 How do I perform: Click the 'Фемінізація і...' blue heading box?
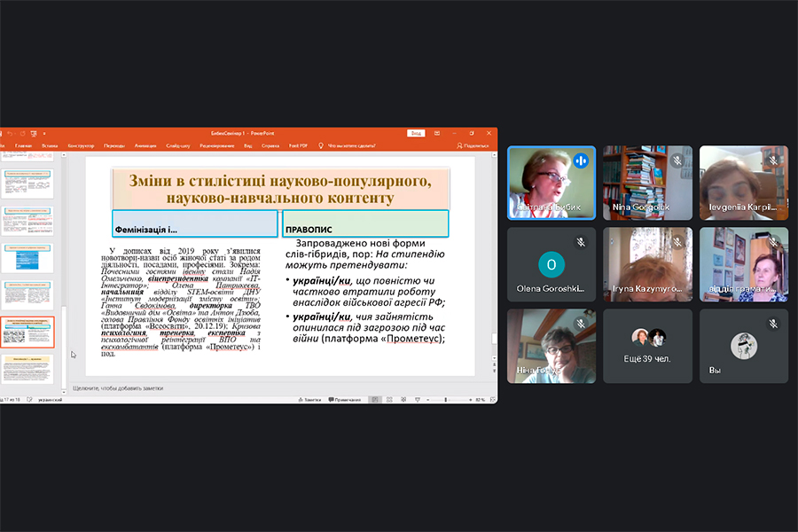point(195,223)
